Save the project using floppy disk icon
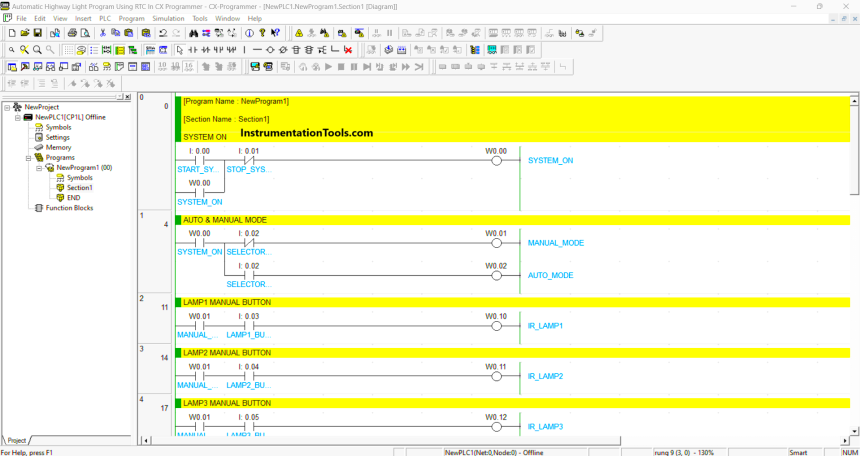The width and height of the screenshot is (860, 456). click(x=38, y=33)
